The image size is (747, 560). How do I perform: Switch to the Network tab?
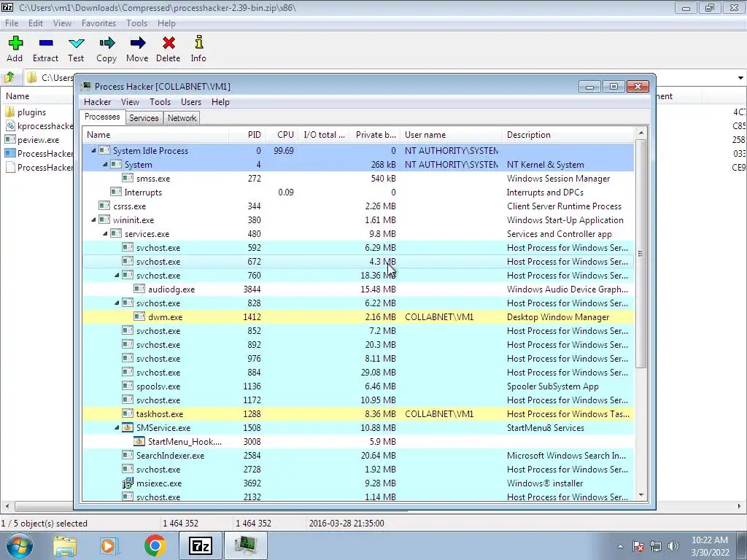tap(182, 118)
